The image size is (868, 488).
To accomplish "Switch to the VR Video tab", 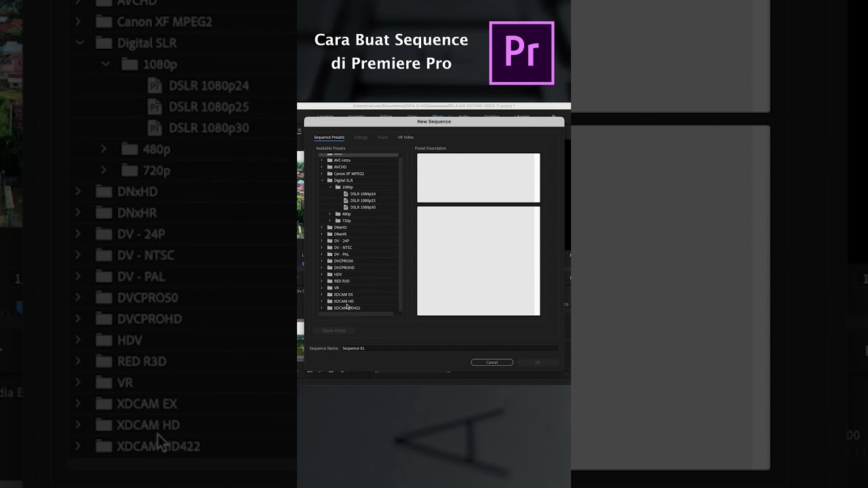I will tap(406, 138).
